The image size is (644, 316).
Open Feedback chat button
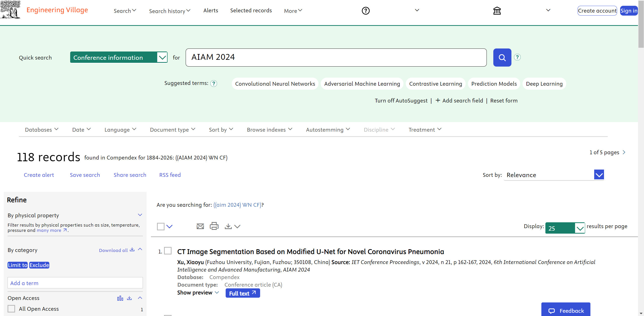point(566,309)
